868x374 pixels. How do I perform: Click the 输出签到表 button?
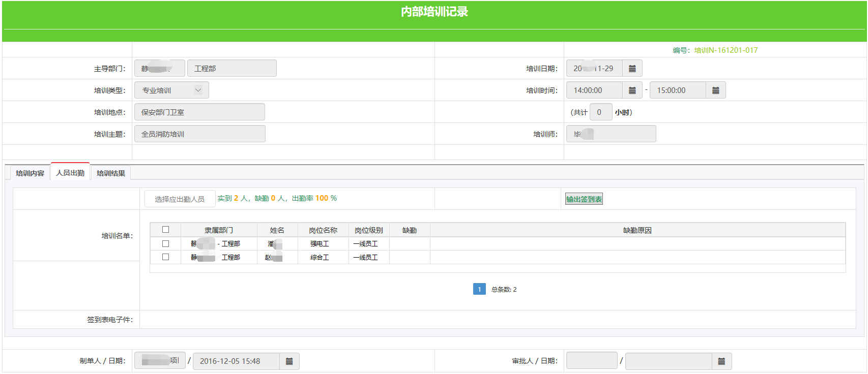coord(584,199)
